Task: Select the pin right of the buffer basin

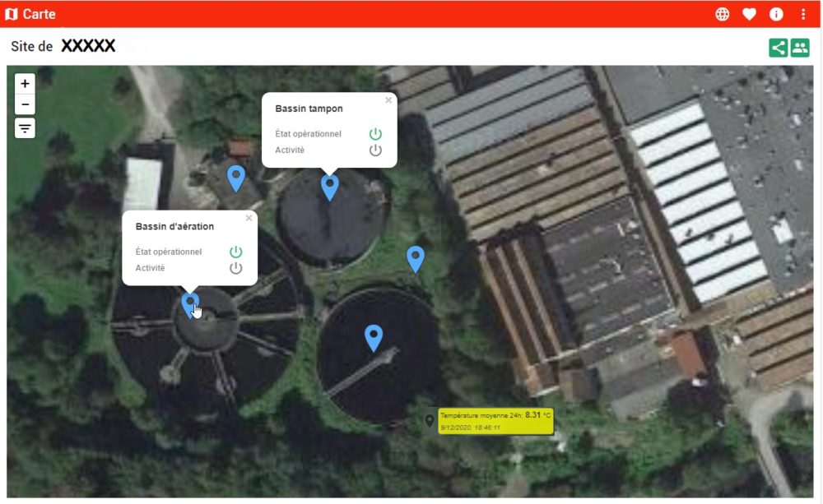Action: point(415,260)
